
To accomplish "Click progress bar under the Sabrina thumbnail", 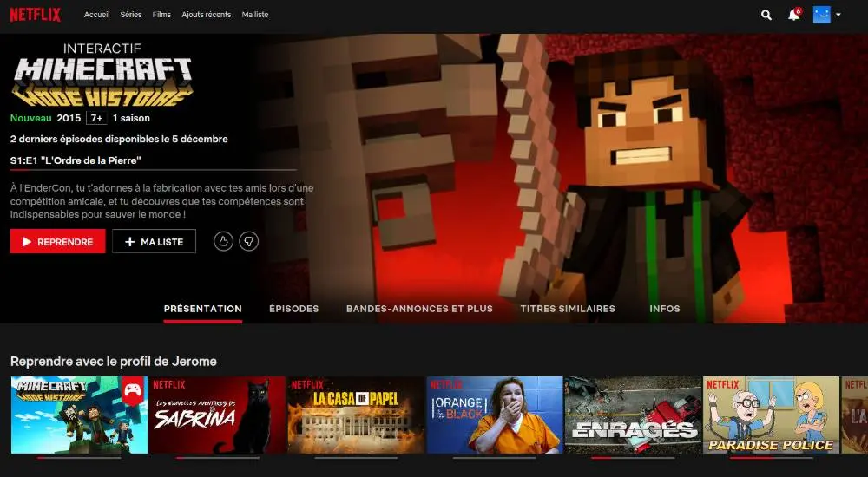I will pyautogui.click(x=218, y=458).
